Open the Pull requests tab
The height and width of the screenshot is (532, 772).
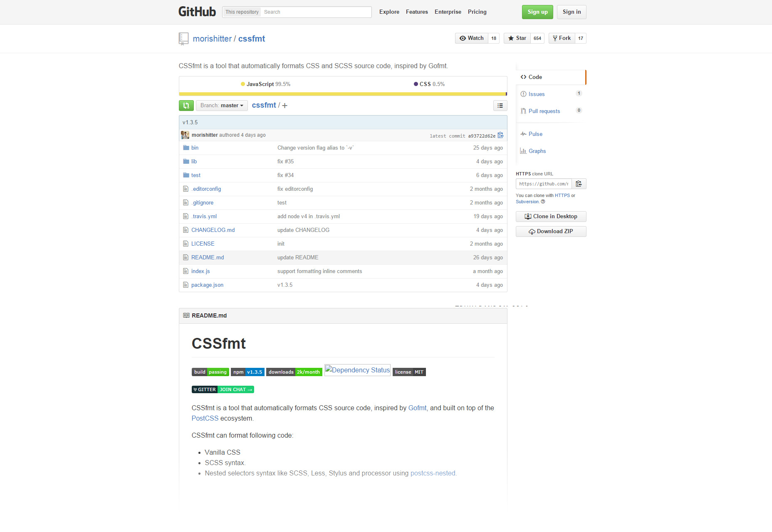(551, 111)
